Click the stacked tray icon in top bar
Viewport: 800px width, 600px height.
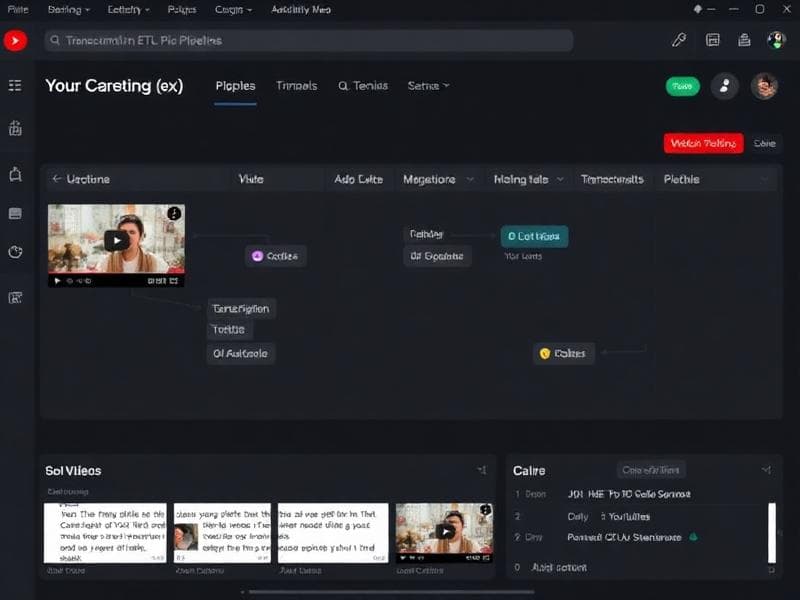[x=744, y=40]
